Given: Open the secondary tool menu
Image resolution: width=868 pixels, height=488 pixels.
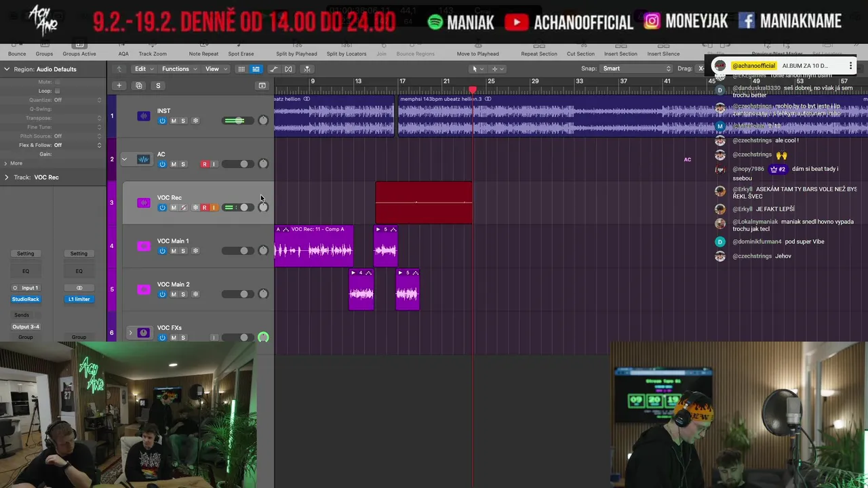Looking at the screenshot, I should 496,69.
